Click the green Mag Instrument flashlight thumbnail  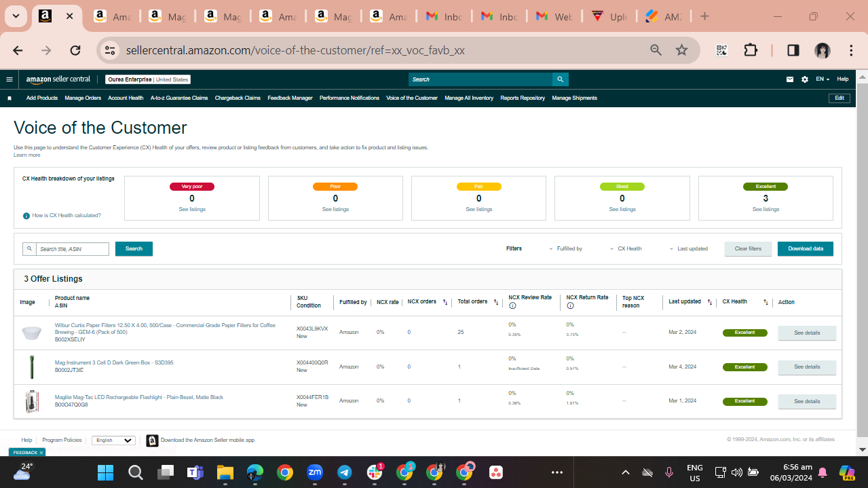pos(31,367)
